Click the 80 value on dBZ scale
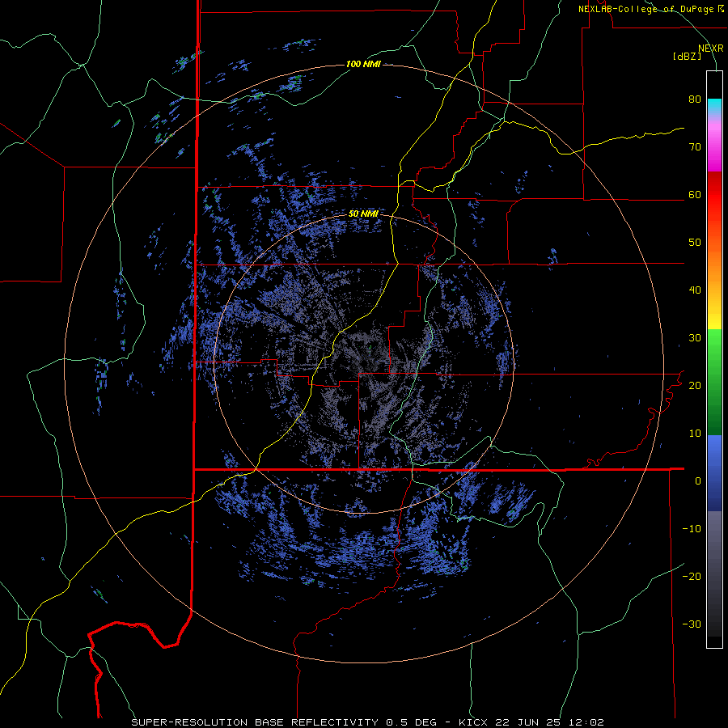The image size is (728, 728). (x=695, y=99)
